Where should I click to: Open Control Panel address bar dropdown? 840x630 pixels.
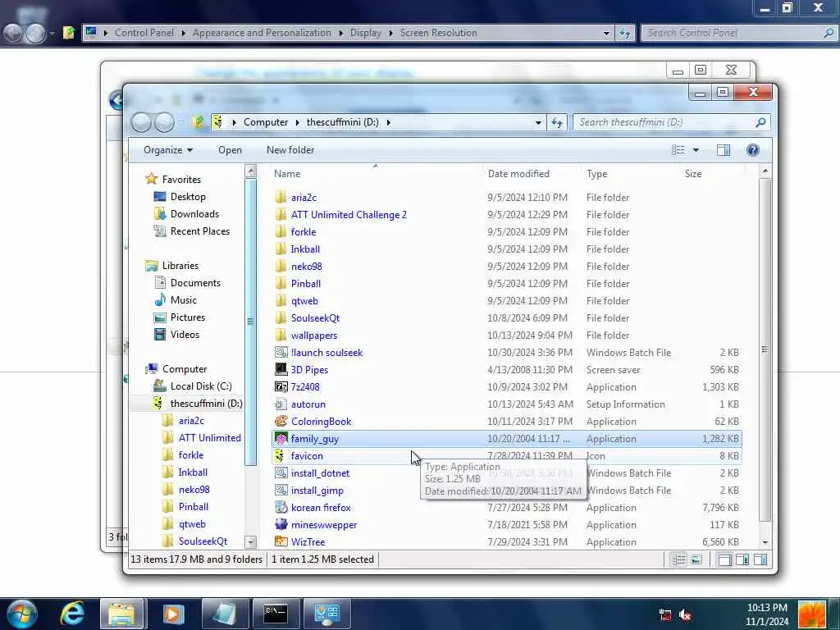[x=606, y=33]
